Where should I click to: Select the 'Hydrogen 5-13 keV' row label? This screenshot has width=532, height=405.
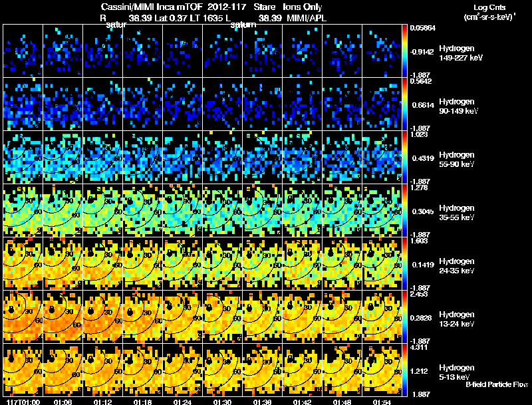(x=457, y=372)
